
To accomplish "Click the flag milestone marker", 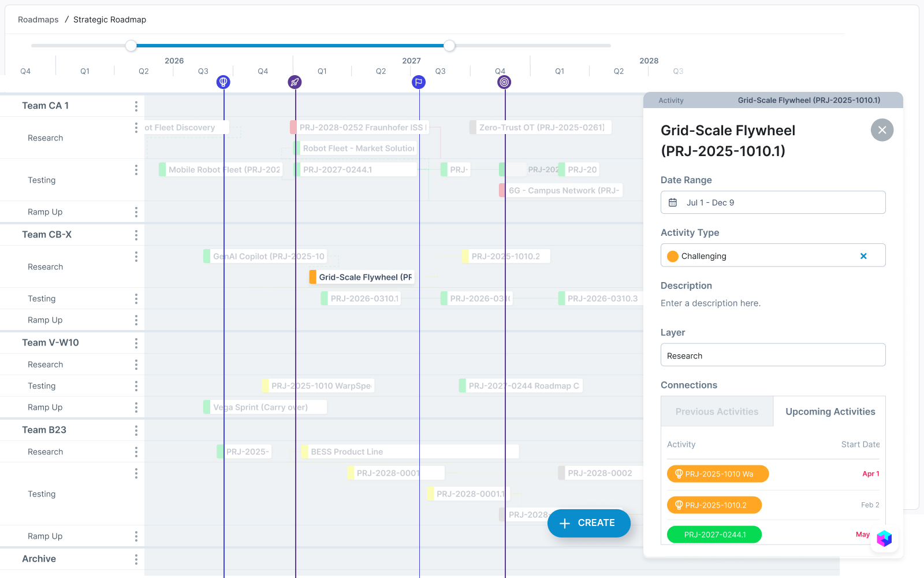I will 419,82.
